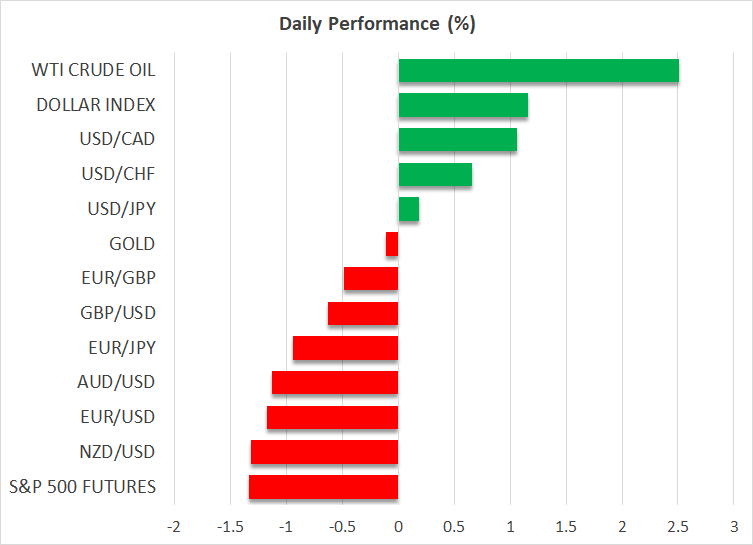The width and height of the screenshot is (753, 545).
Task: Click the S&P 500 FUTURES axis label
Action: pyautogui.click(x=81, y=487)
